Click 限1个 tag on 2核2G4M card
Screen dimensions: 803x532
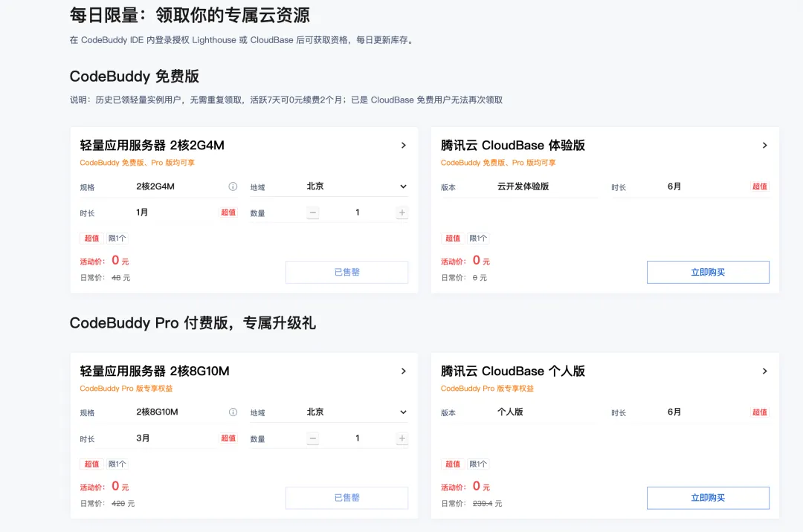tap(117, 239)
